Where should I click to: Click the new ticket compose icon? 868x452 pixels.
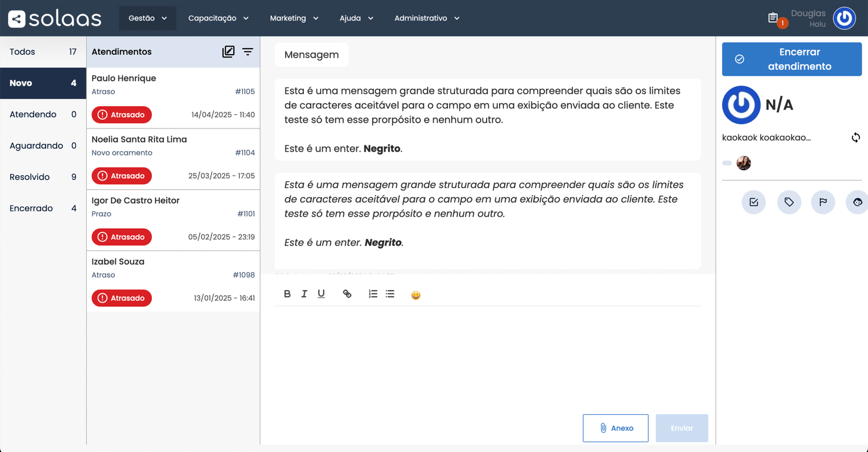click(x=228, y=51)
